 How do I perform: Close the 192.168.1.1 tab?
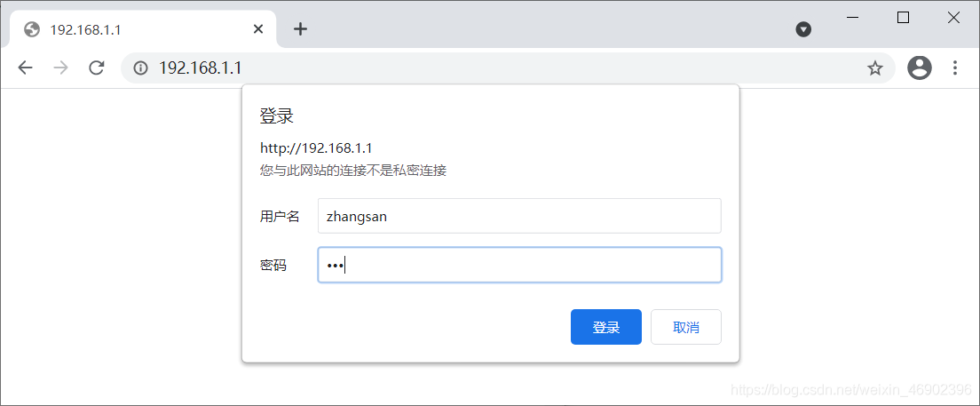258,28
